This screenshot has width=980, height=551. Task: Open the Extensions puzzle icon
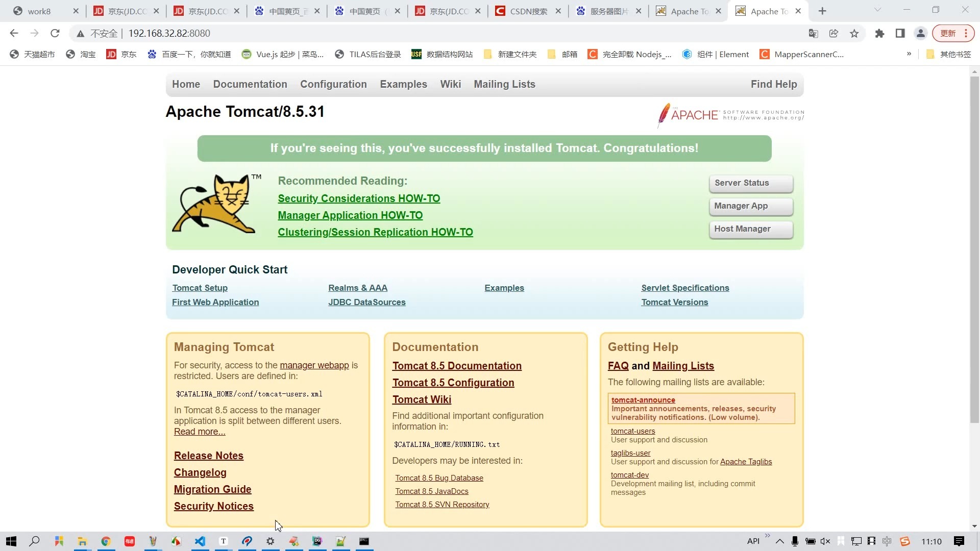pos(879,33)
